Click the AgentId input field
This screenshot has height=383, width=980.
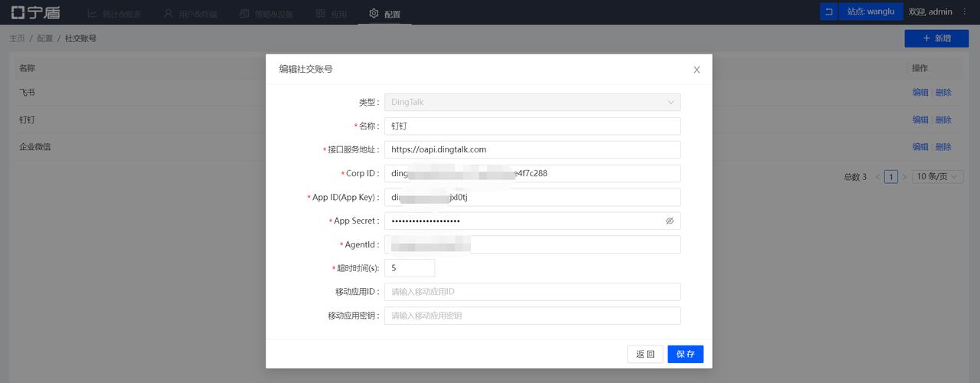click(532, 244)
